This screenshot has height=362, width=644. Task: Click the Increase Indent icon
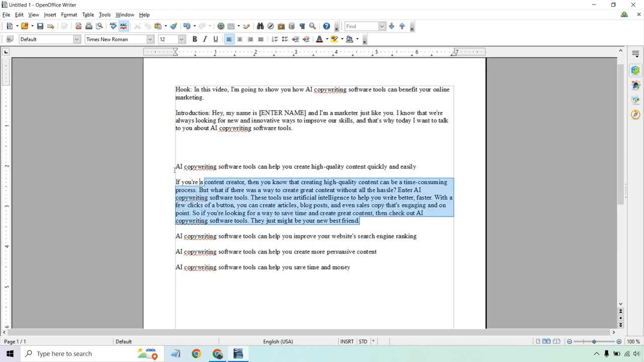306,39
